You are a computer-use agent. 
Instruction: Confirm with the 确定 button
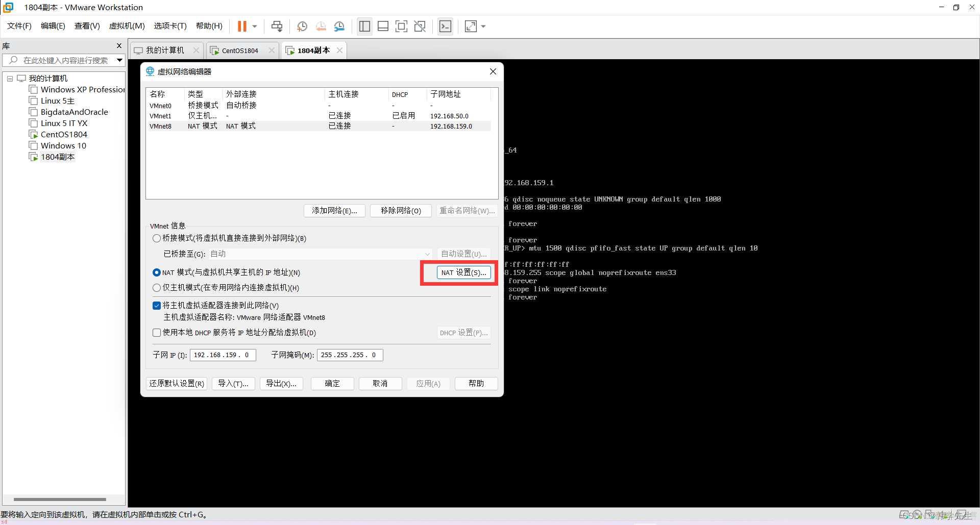coord(332,384)
